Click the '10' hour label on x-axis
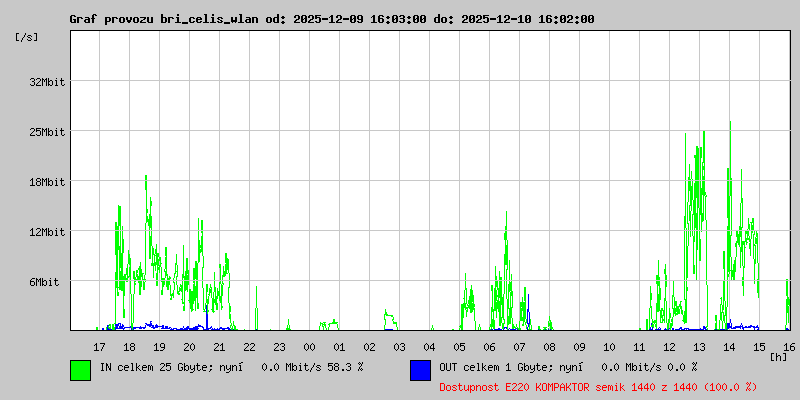 610,347
